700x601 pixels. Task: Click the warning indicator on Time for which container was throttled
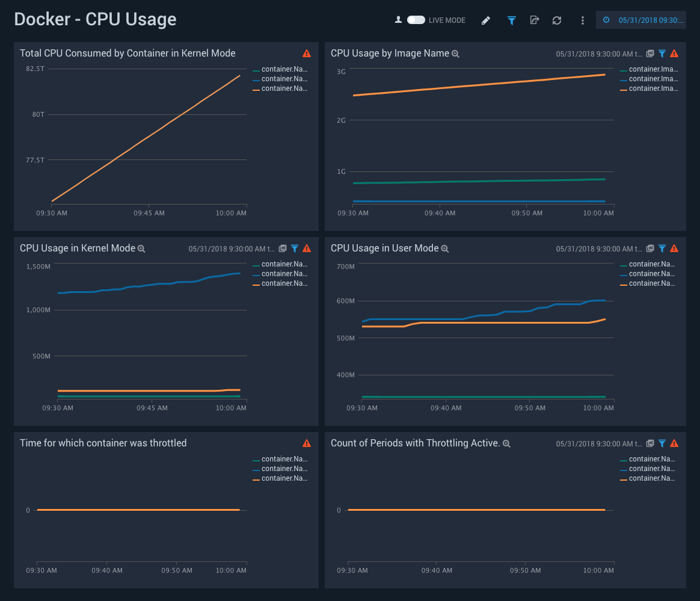pos(307,443)
